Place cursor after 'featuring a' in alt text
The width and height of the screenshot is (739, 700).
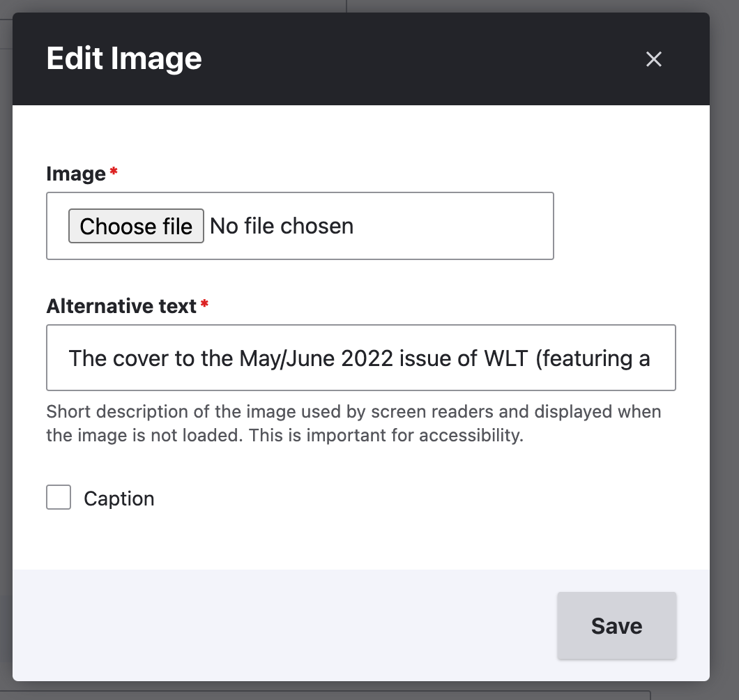651,358
